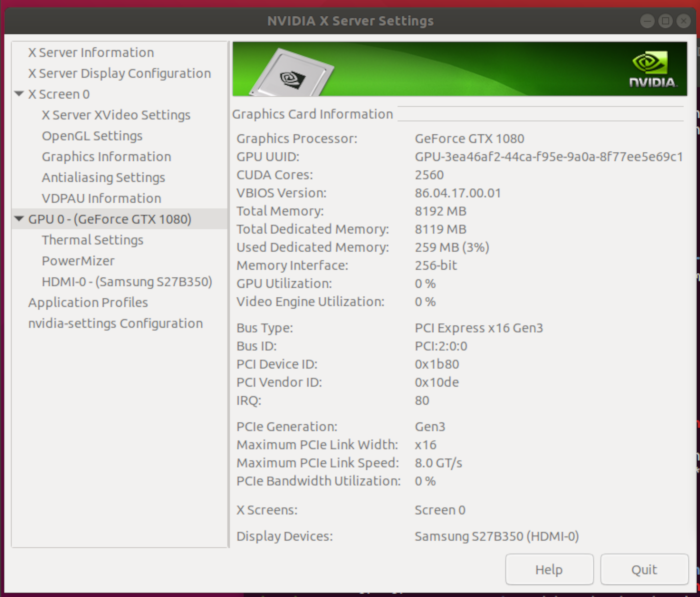Open nvidia-settings Configuration page
This screenshot has width=700, height=597.
(115, 323)
